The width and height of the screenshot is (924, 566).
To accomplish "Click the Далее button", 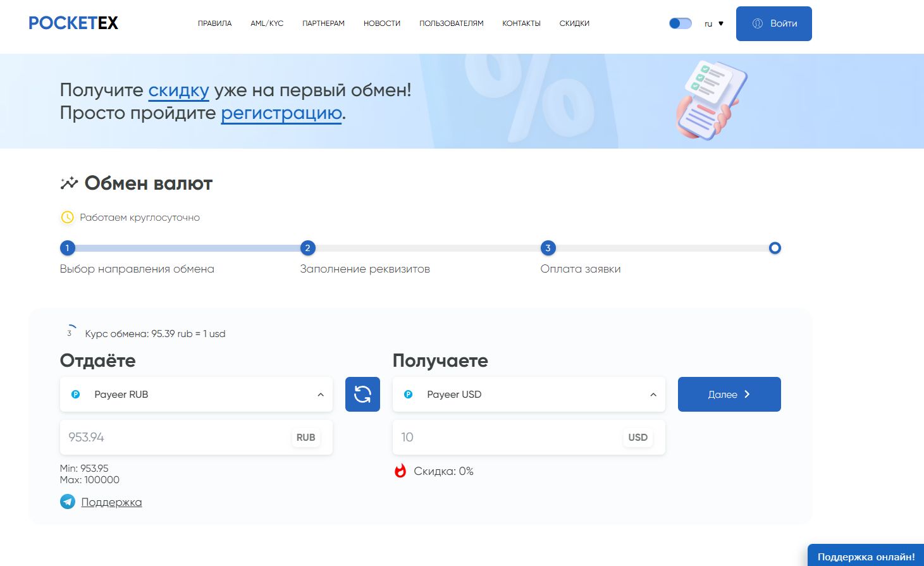I will 729,394.
